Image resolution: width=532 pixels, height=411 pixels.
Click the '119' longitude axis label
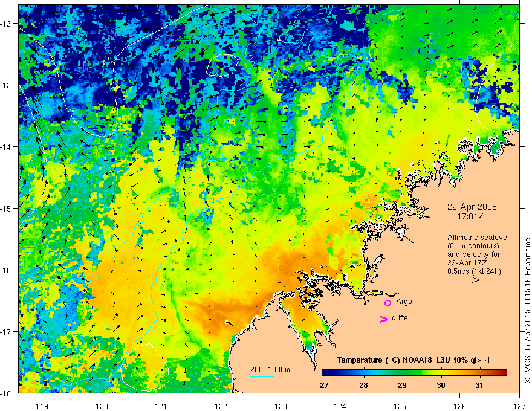click(42, 406)
